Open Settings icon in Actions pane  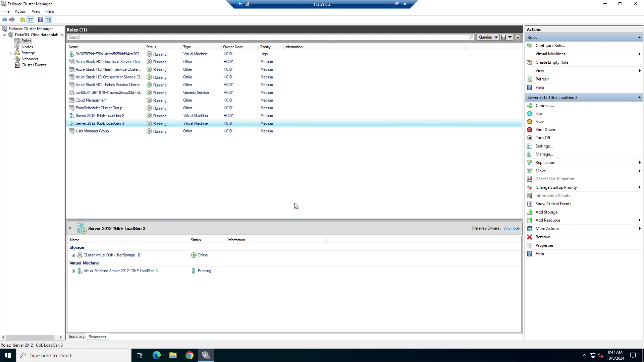(530, 146)
